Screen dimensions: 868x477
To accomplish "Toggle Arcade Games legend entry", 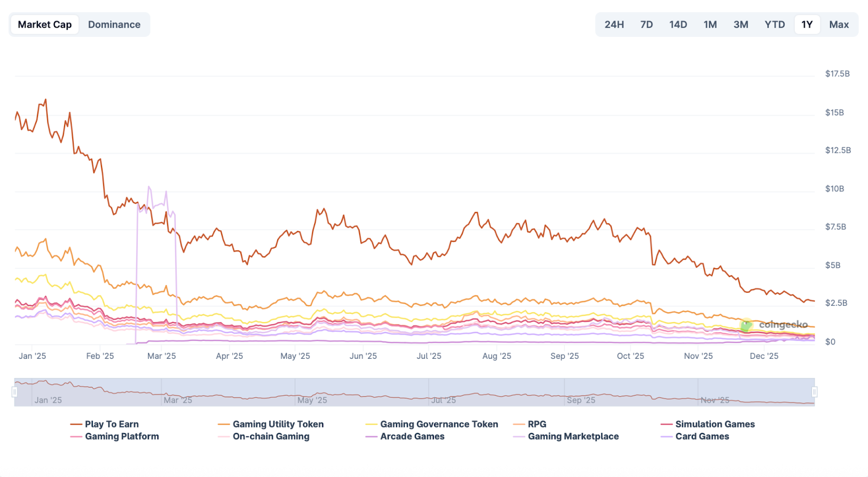I will coord(412,436).
